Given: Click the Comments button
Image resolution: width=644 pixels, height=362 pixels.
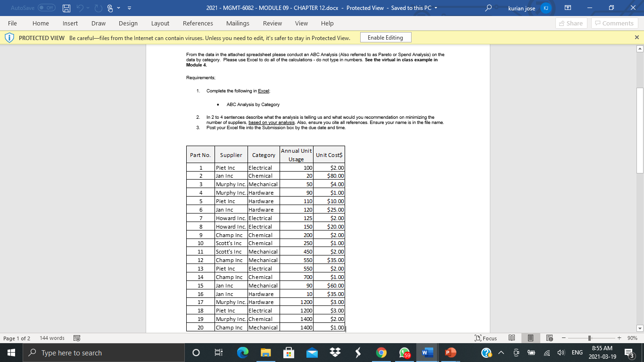Looking at the screenshot, I should point(614,23).
